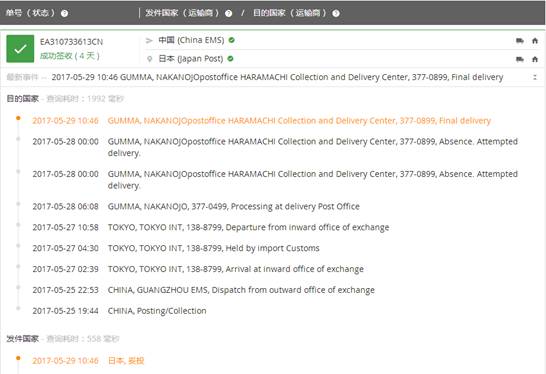546x374 pixels.
Task: Open the 中国 (China EMS) carrier link
Action: coord(191,40)
